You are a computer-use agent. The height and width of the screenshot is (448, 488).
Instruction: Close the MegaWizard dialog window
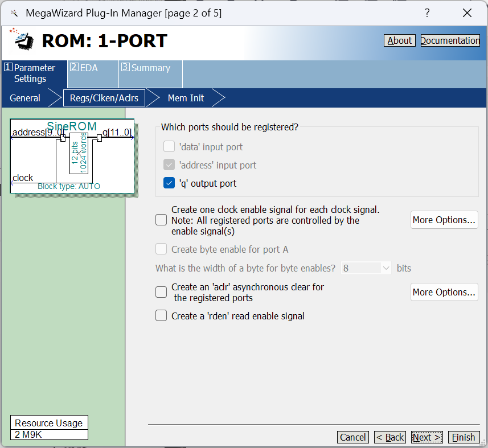[467, 13]
